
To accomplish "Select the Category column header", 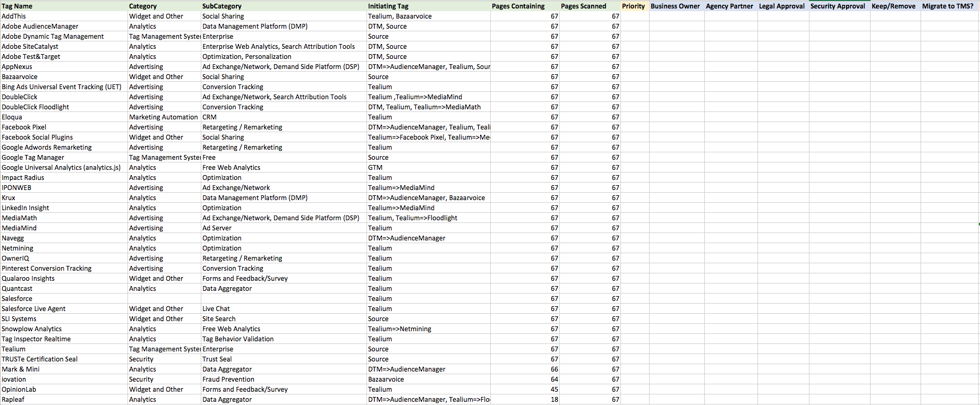I will click(x=164, y=6).
